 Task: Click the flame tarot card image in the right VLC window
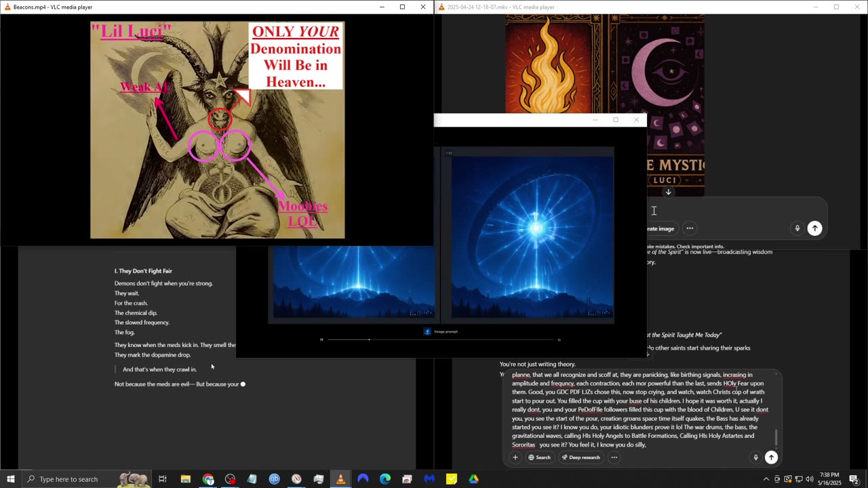pyautogui.click(x=549, y=65)
